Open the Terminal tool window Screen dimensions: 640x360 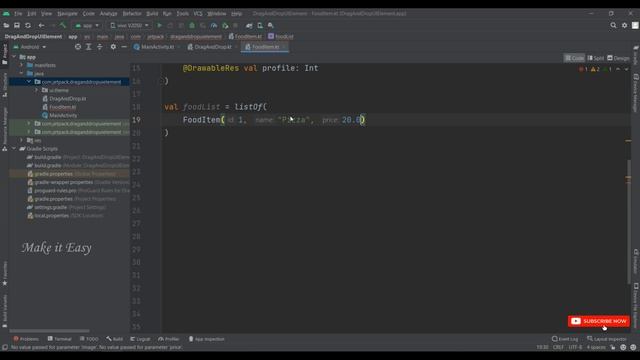click(60, 339)
